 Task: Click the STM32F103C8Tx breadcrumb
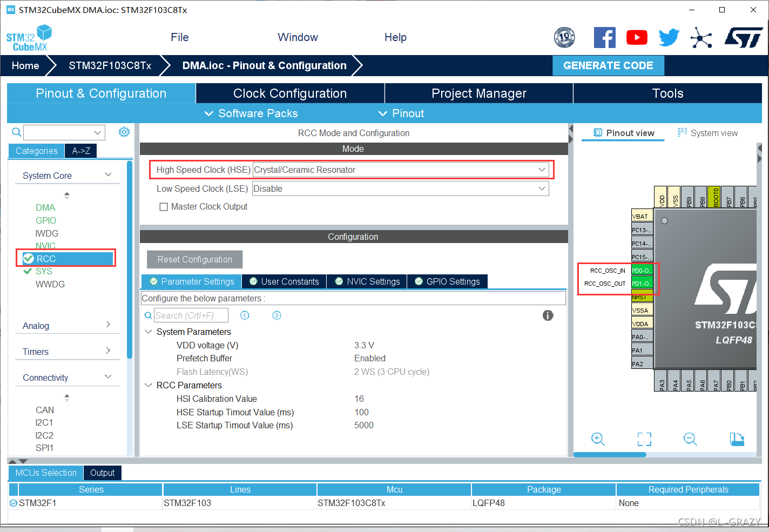coord(110,65)
